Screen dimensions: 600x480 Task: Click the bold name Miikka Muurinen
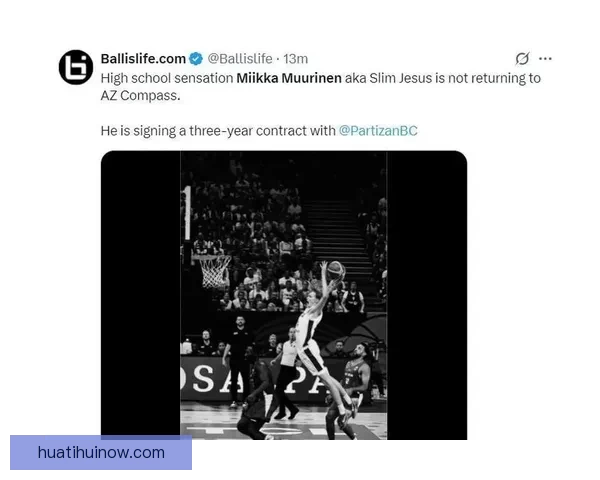(x=289, y=78)
